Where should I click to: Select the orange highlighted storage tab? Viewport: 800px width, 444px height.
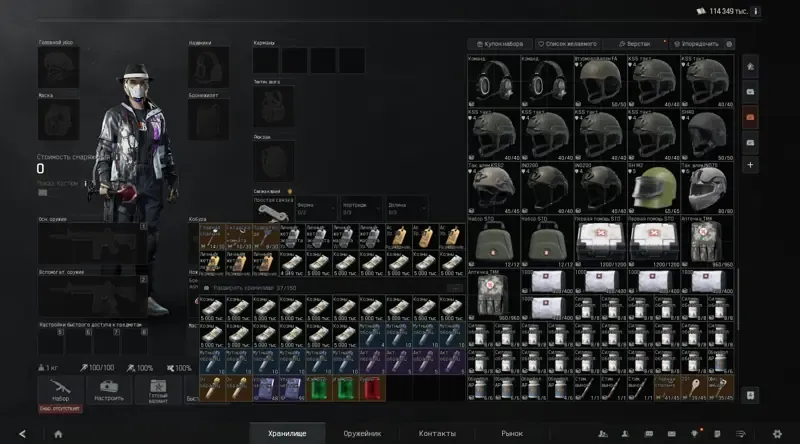(750, 117)
